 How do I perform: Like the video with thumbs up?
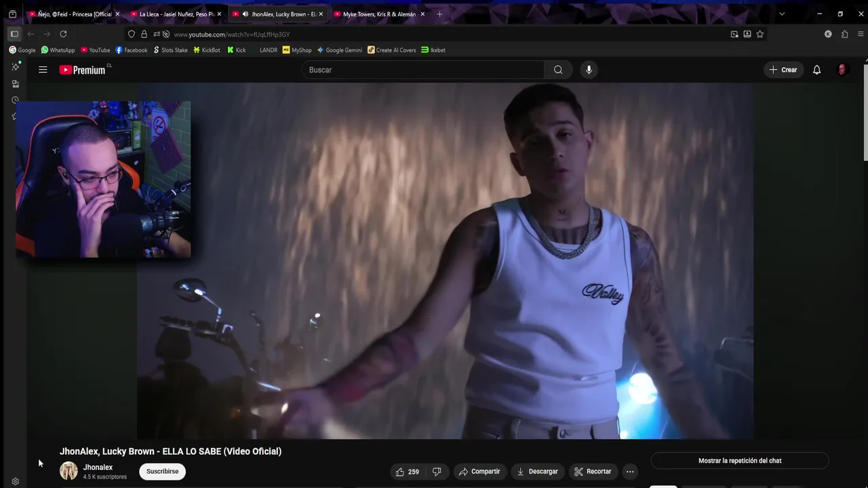point(407,472)
